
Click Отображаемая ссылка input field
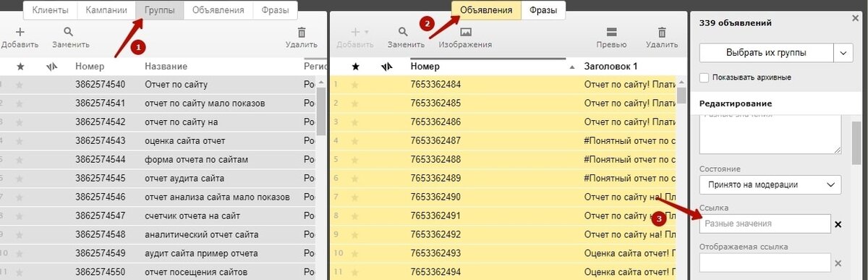coord(765,263)
